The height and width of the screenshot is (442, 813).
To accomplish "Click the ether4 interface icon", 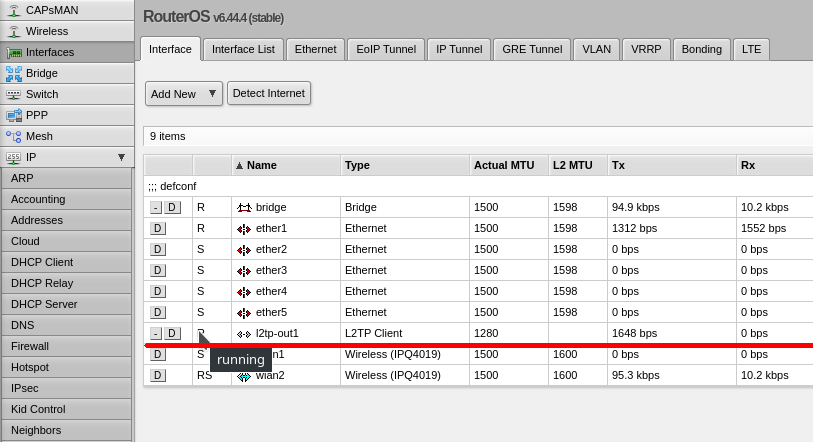I will click(244, 292).
